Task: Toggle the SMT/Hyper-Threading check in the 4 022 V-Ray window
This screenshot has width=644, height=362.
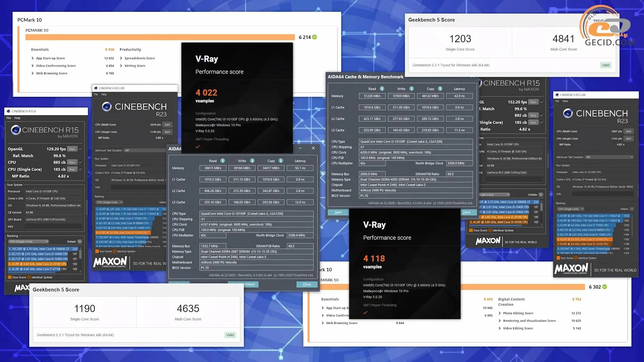Action: (x=198, y=147)
